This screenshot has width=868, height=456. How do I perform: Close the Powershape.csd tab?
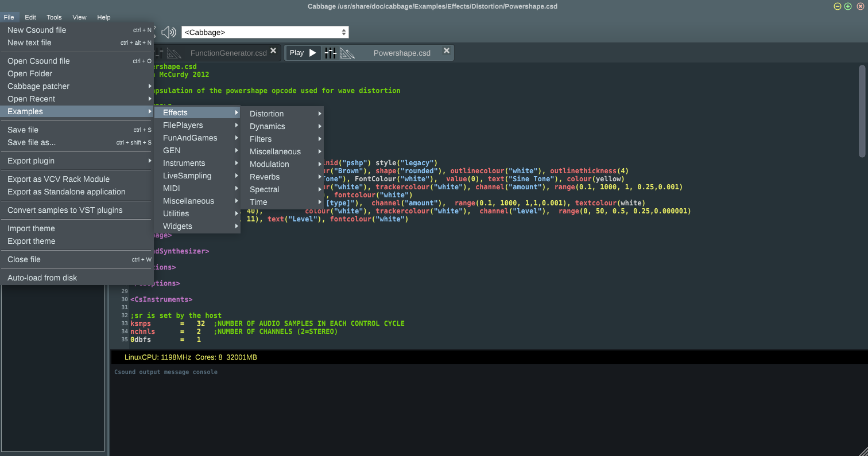(x=446, y=51)
